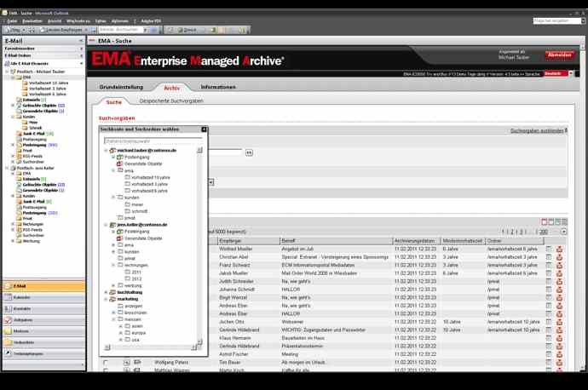Click the red download icon in first result row
This screenshot has width=588, height=390.
click(560, 249)
